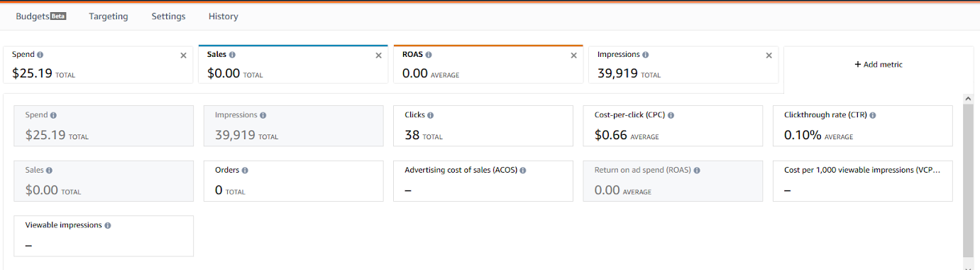The image size is (980, 270).
Task: Open the Cost-per-click (CPC) info icon
Action: pos(671,115)
